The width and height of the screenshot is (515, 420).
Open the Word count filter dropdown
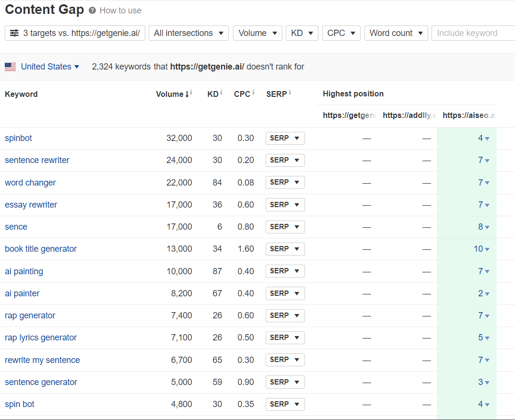(x=396, y=33)
